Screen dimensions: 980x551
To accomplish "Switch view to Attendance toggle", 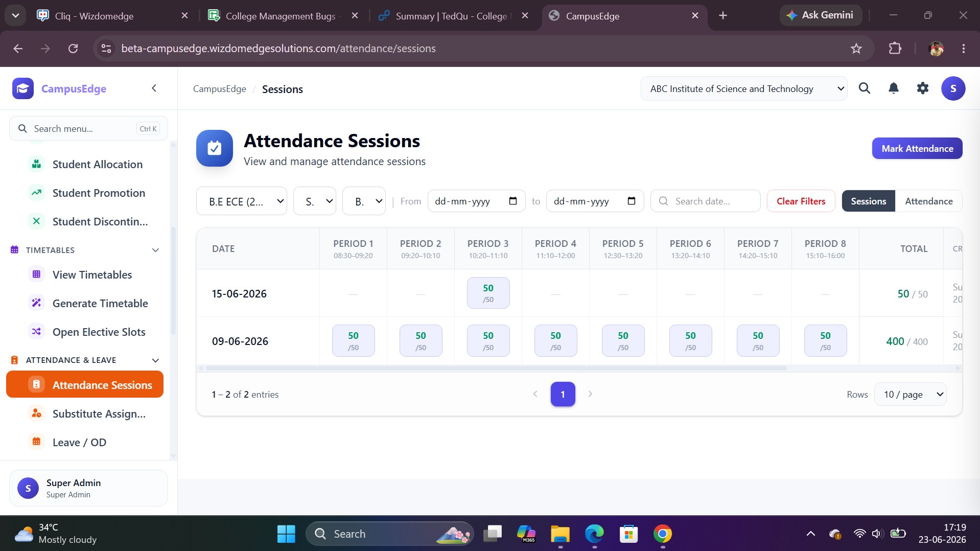I will (x=928, y=201).
